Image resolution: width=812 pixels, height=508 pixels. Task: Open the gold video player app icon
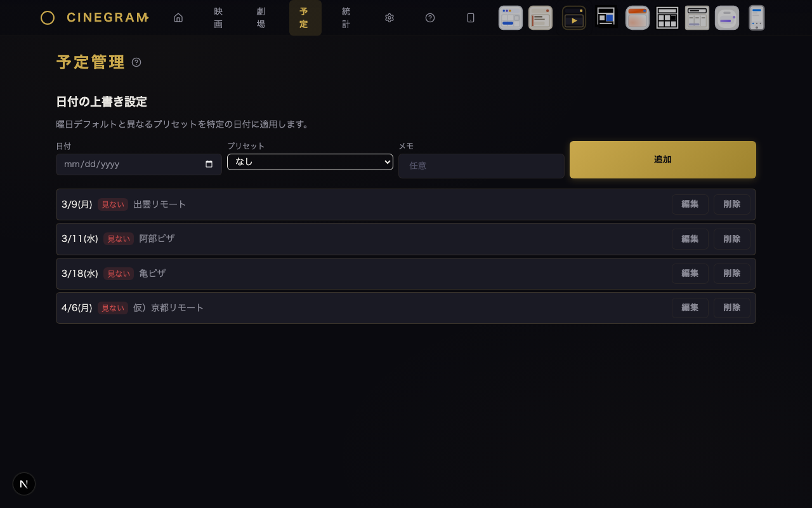(x=574, y=18)
